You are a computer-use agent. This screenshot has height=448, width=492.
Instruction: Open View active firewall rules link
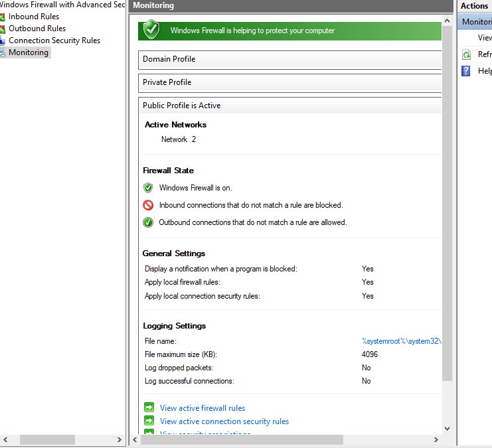click(x=203, y=408)
